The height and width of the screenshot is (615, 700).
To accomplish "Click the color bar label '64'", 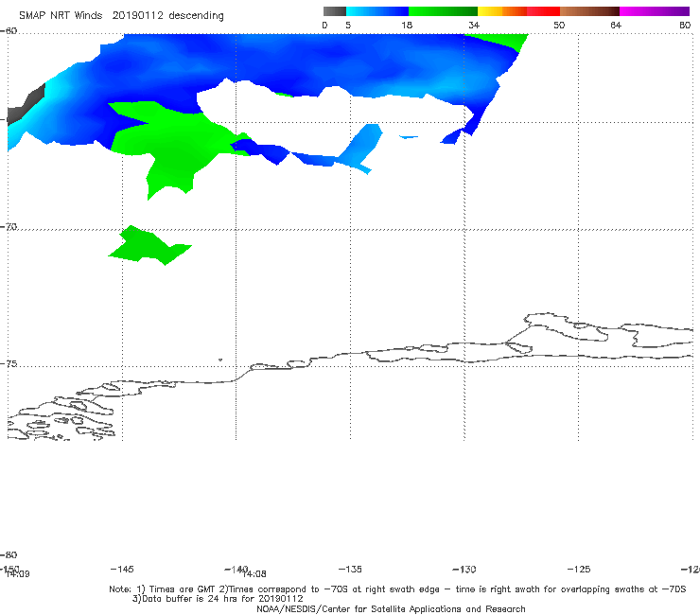I will (616, 25).
